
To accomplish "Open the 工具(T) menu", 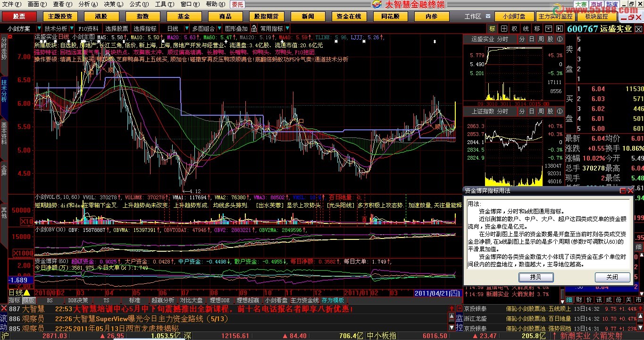I will coord(164,4).
